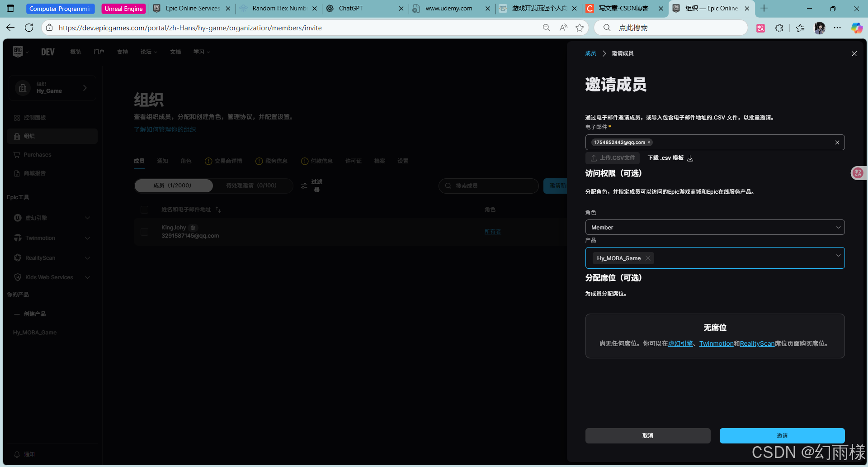Screen dimensions: 868x467
Task: Open new browser tab with plus
Action: tap(764, 8)
